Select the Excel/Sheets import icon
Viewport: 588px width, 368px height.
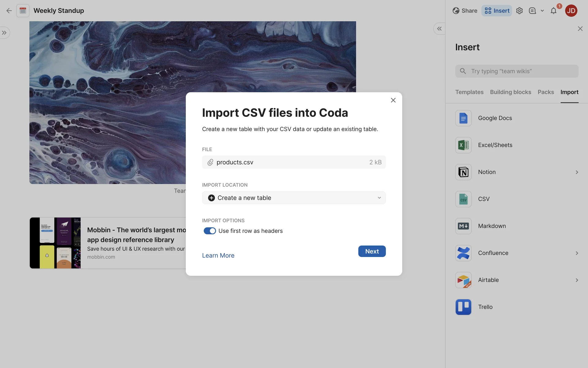[463, 145]
